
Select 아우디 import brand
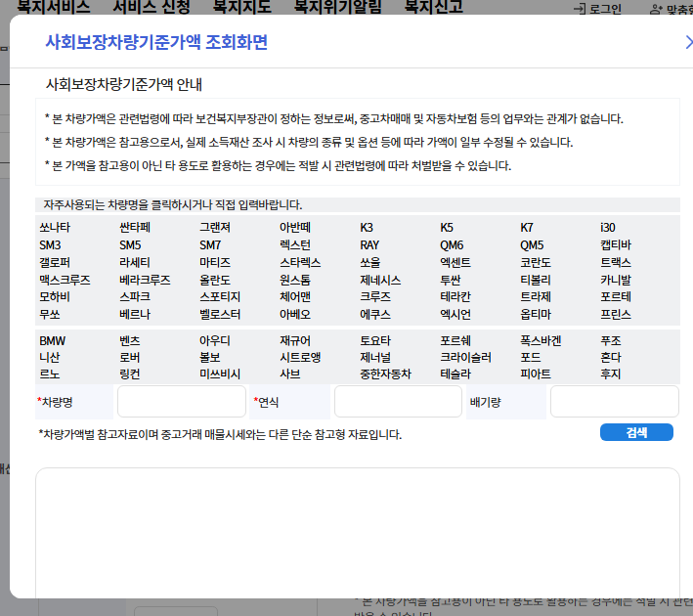[215, 340]
